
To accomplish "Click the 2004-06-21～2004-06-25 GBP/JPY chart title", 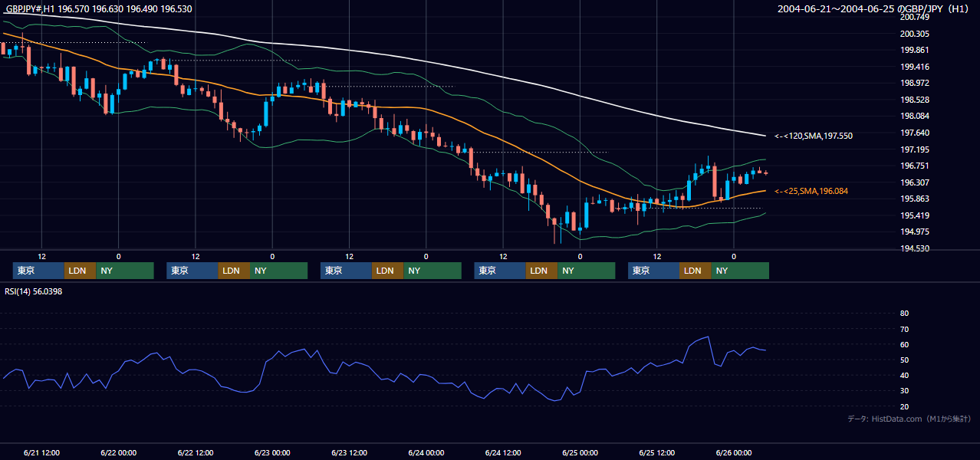I will pyautogui.click(x=873, y=8).
